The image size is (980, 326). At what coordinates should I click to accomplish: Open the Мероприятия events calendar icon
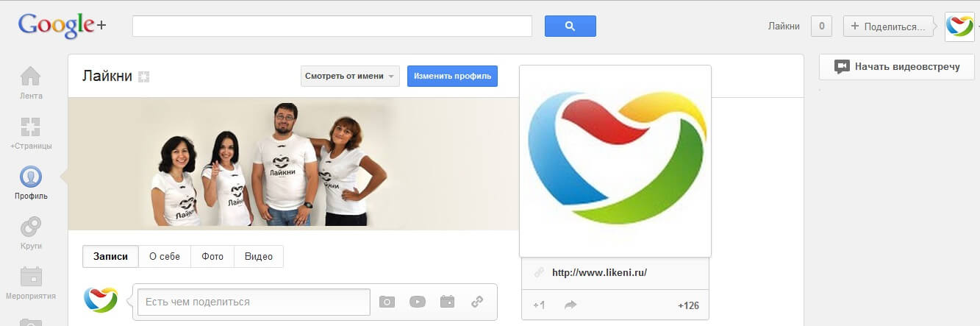[31, 277]
